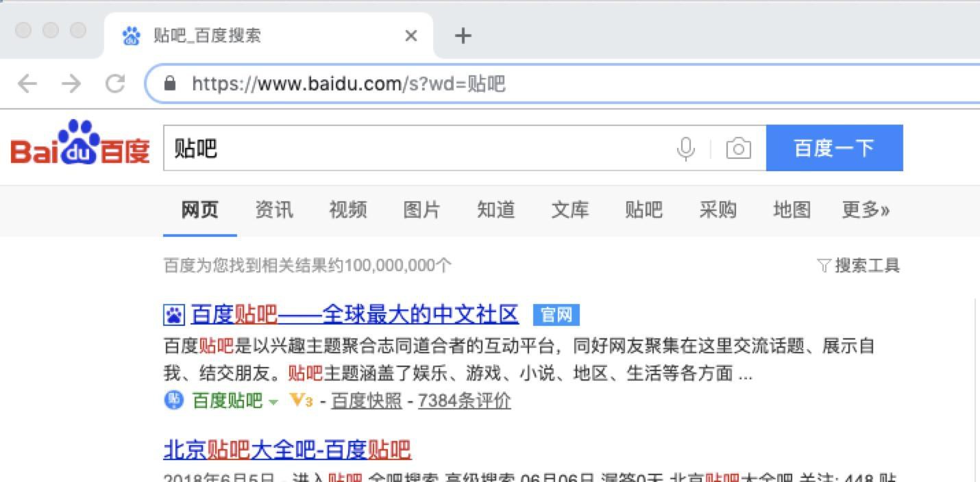This screenshot has height=482, width=980.
Task: Open the 7384条评价 reviews link
Action: coord(465,401)
